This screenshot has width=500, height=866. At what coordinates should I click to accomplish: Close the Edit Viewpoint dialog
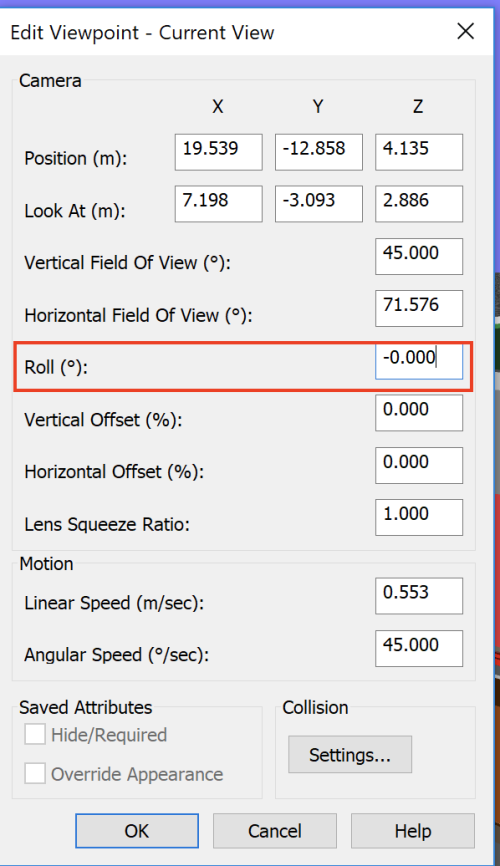[x=466, y=31]
